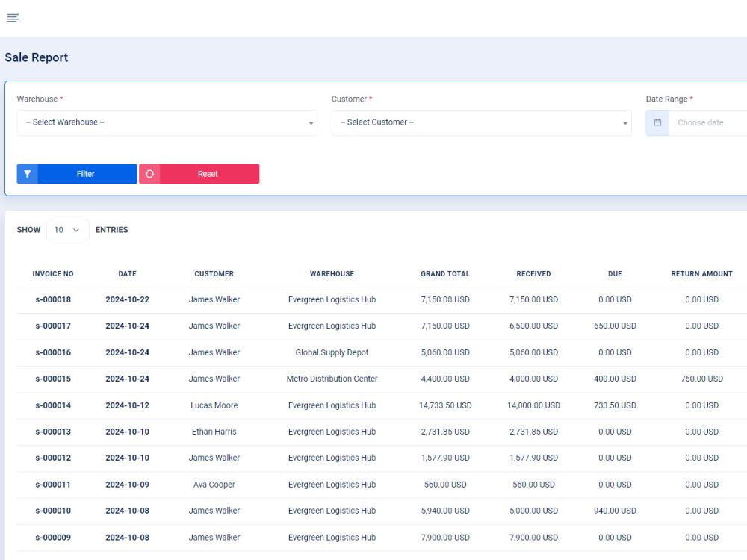Click the 5,940.00 USD grand total
This screenshot has height=560, width=747.
pyautogui.click(x=445, y=511)
